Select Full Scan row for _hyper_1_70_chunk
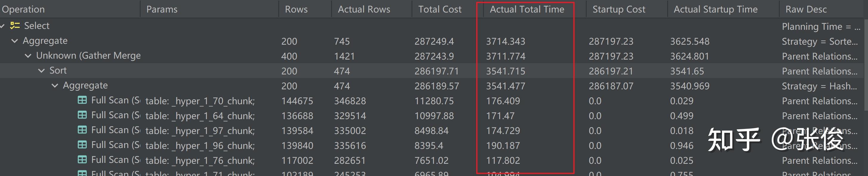 point(116,100)
